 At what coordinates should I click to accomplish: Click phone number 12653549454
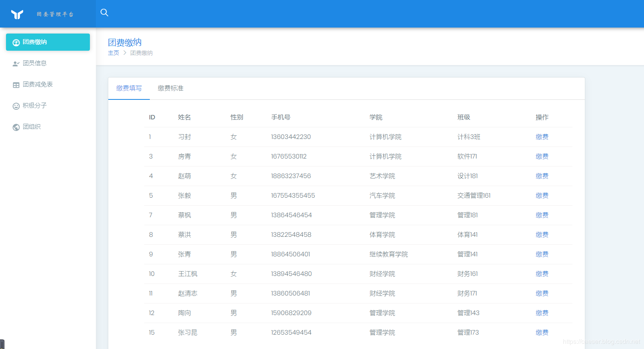coord(291,333)
